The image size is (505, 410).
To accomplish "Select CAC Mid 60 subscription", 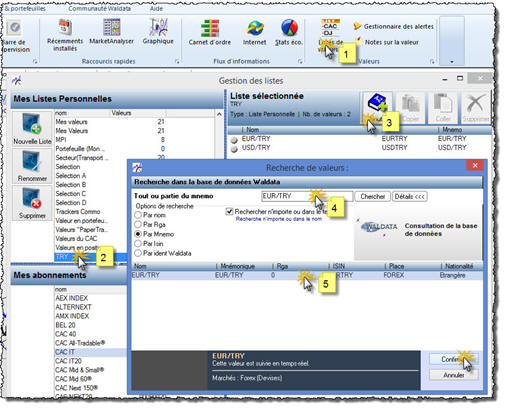I will pyautogui.click(x=73, y=379).
